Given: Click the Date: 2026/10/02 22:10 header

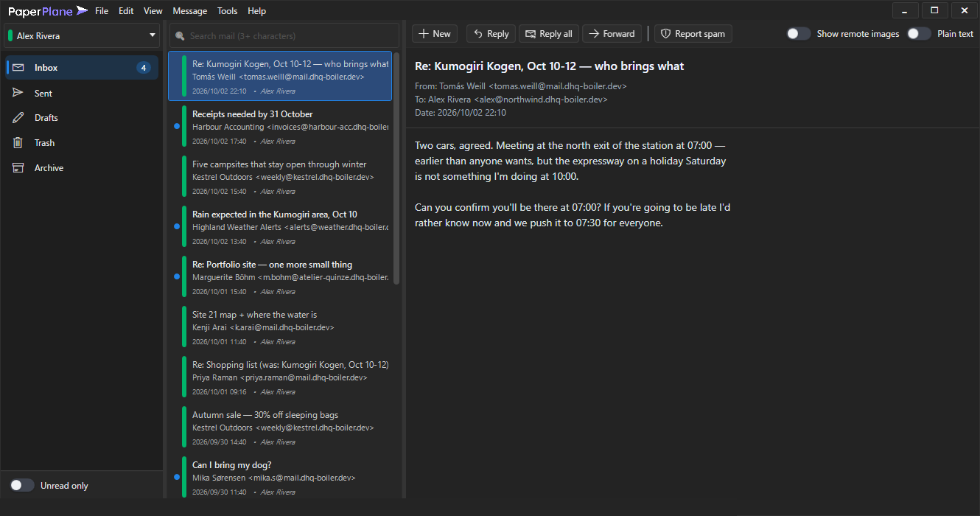Looking at the screenshot, I should coord(461,113).
